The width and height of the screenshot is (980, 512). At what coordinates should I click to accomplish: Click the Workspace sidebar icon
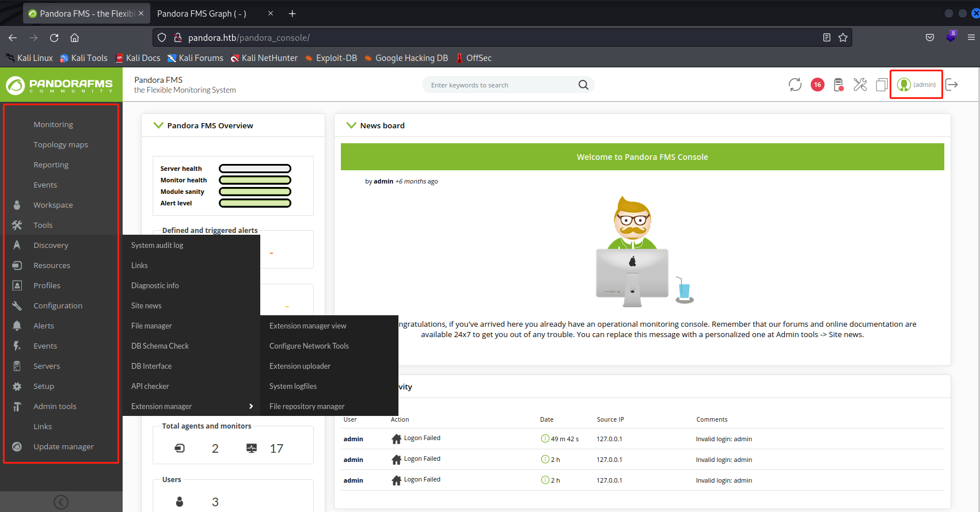17,205
